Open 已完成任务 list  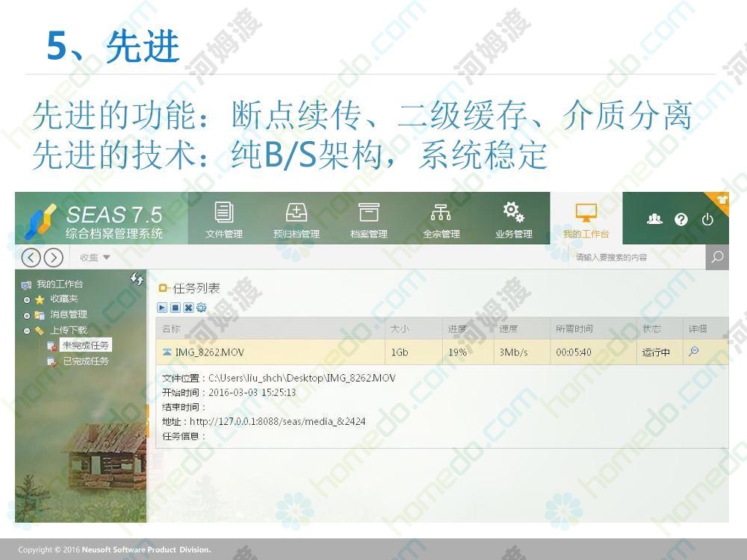[86, 361]
